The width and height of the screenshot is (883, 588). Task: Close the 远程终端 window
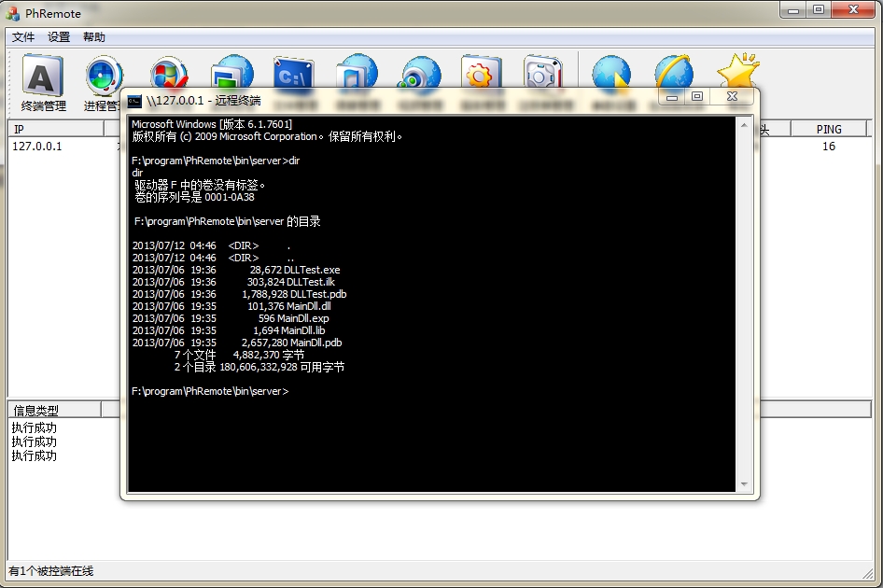coord(732,97)
